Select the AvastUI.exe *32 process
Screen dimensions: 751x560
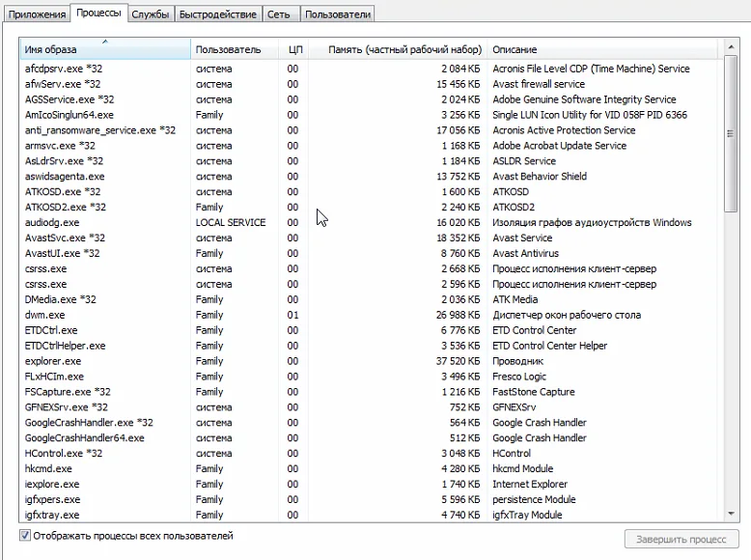click(x=372, y=253)
